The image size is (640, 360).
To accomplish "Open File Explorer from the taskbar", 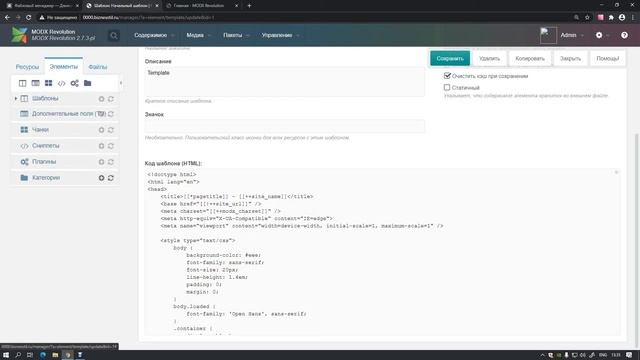I will (x=55, y=355).
